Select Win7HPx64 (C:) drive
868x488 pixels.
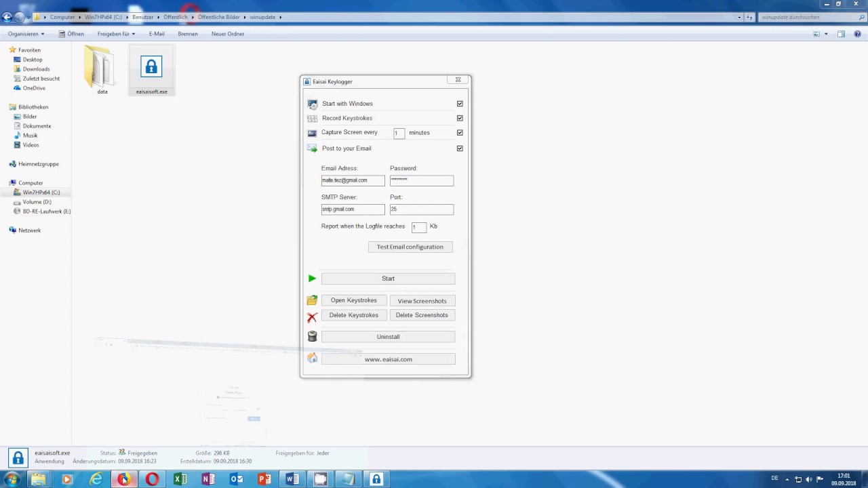[x=41, y=192]
